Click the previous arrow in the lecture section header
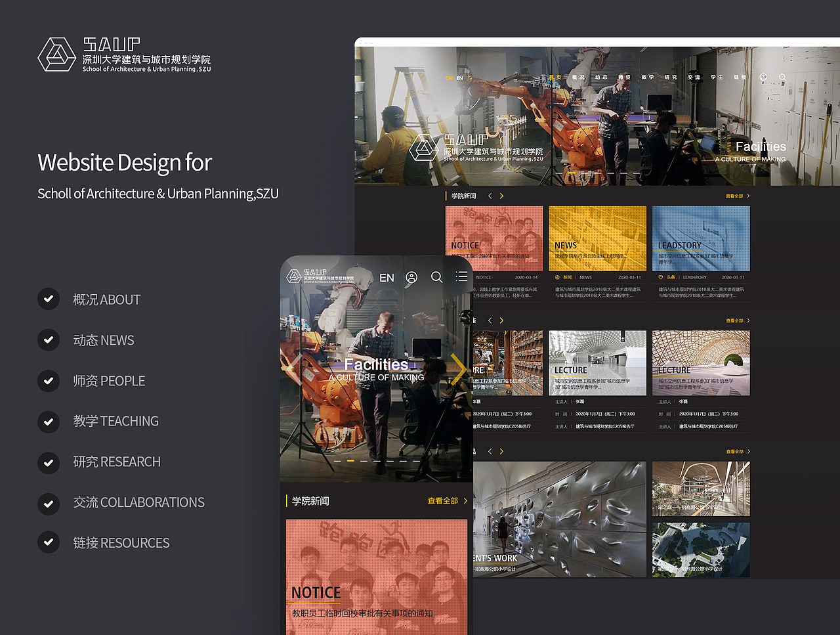Viewport: 840px width, 635px height. pos(490,320)
